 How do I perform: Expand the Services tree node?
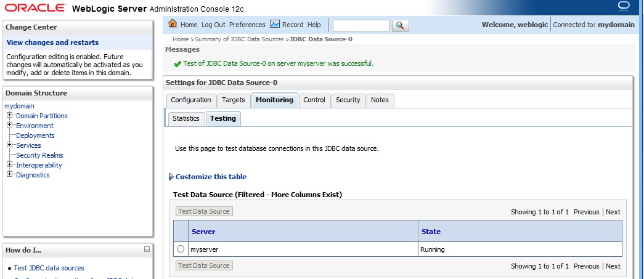click(9, 145)
